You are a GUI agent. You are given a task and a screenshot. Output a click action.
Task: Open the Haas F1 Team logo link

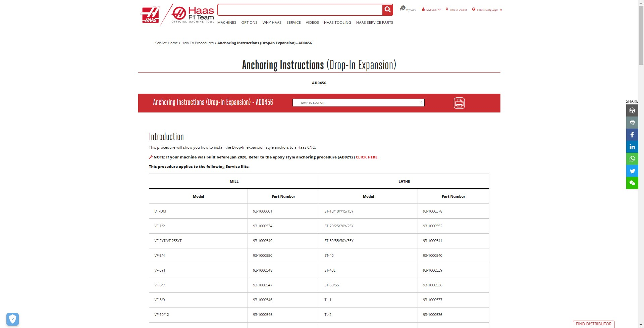tap(193, 15)
